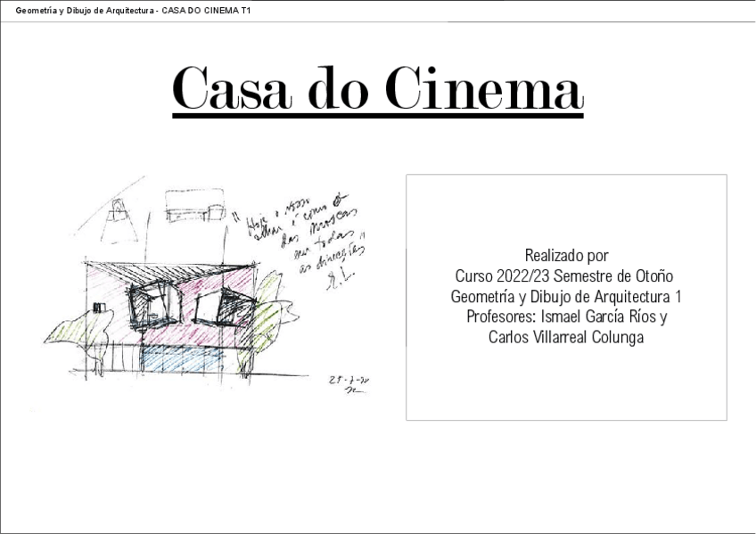The height and width of the screenshot is (534, 756).
Task: Click the "Casa do Cinema" title heading
Action: click(377, 88)
